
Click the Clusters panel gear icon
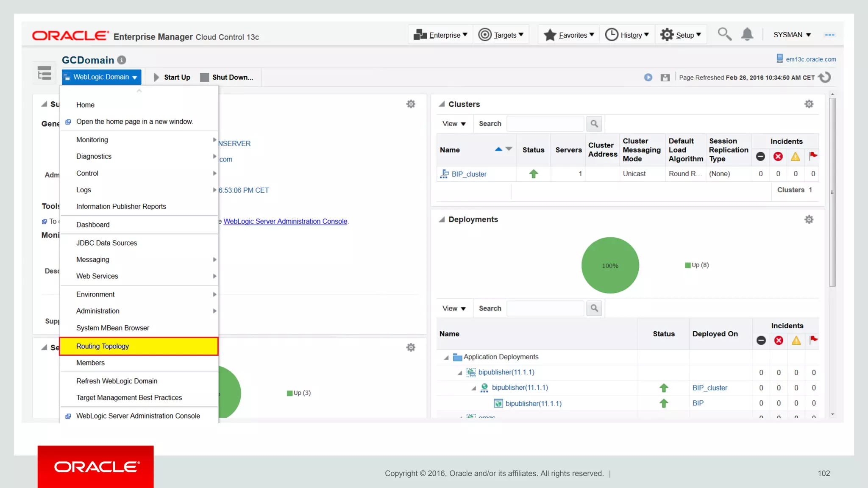[809, 104]
